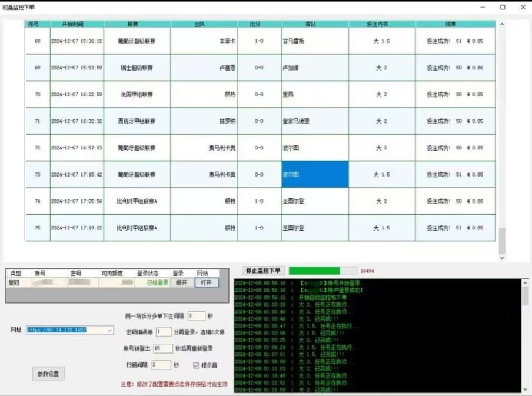Expand the 网址 URL dropdown
This screenshot has height=396, width=532.
pyautogui.click(x=109, y=330)
